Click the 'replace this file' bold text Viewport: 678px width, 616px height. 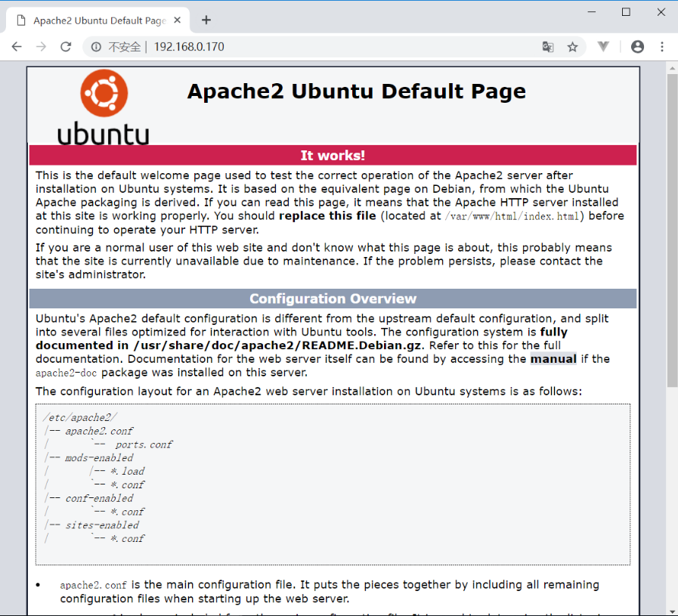(327, 215)
